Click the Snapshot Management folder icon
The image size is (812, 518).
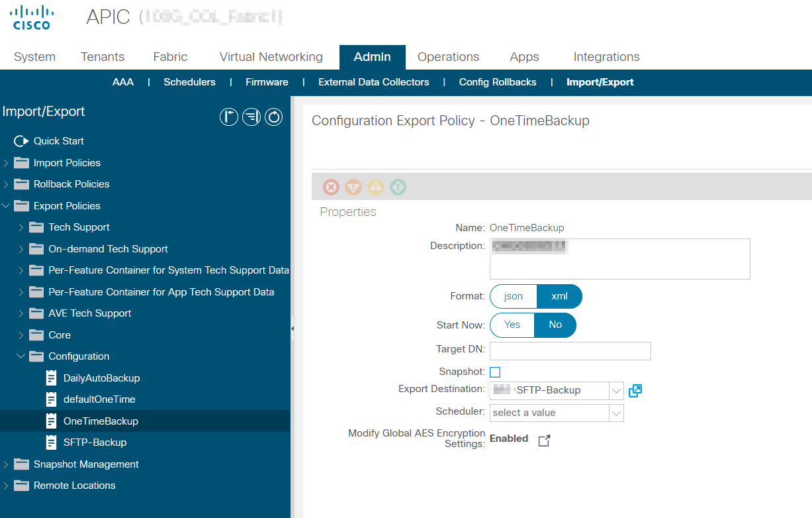coord(22,464)
